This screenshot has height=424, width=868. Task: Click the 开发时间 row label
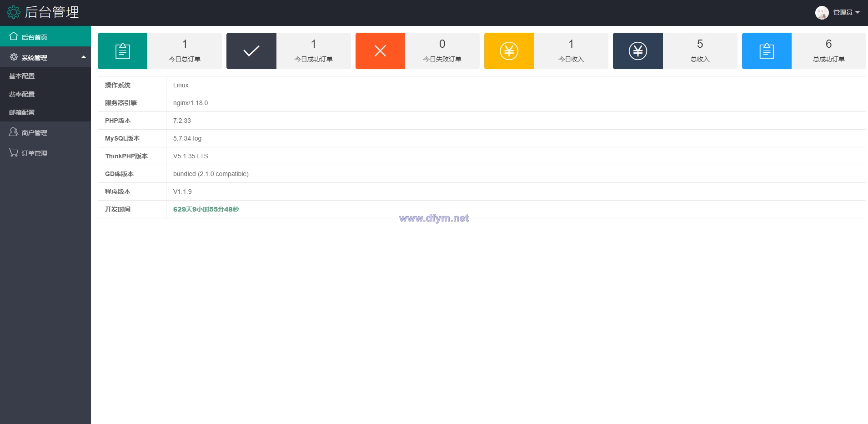click(x=118, y=209)
